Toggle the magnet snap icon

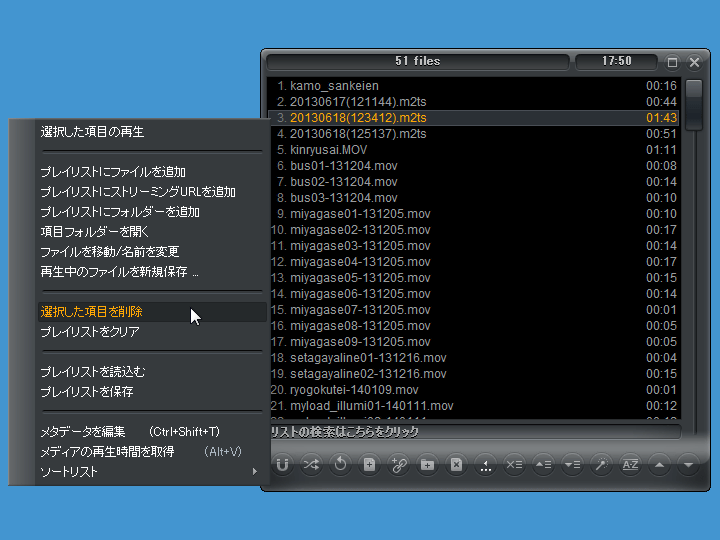click(282, 465)
